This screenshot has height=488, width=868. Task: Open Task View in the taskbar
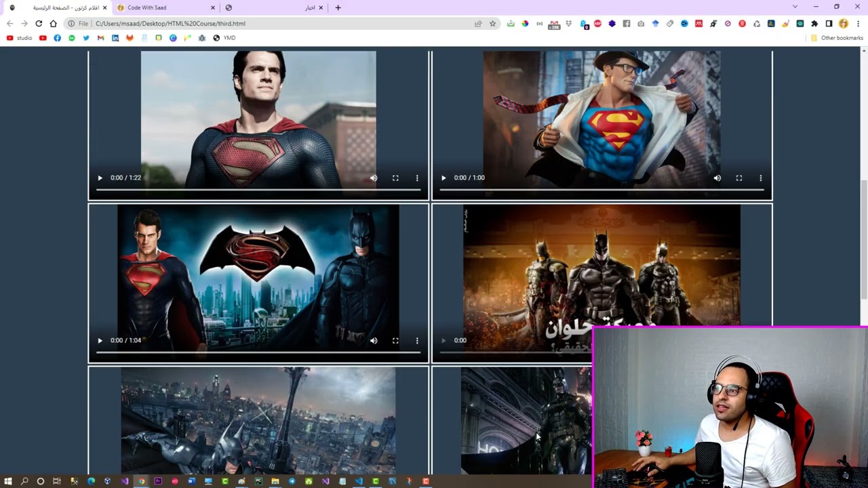pos(57,481)
